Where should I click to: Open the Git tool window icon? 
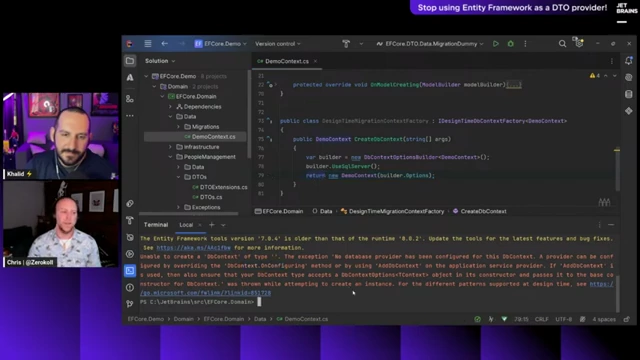130,304
